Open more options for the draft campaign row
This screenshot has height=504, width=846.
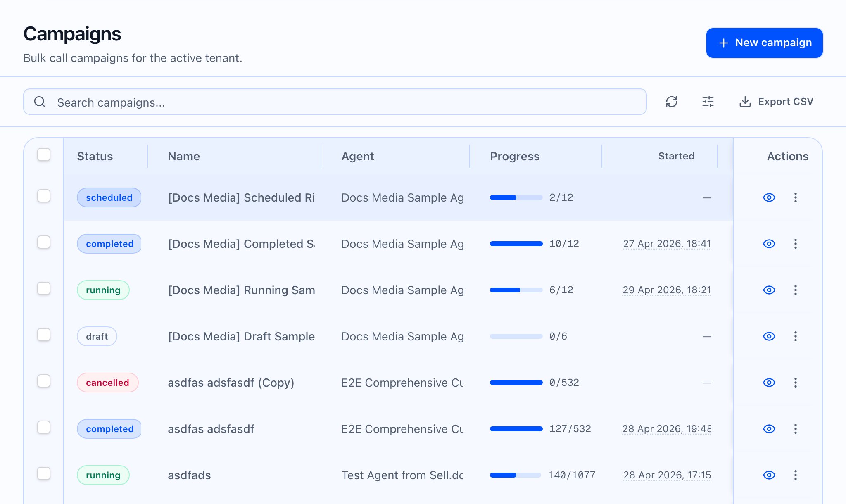point(795,336)
